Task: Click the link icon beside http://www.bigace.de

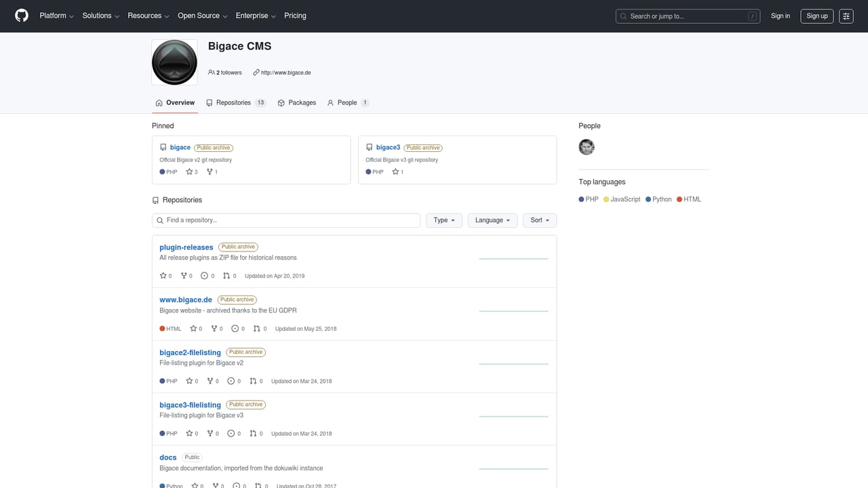Action: coord(256,72)
